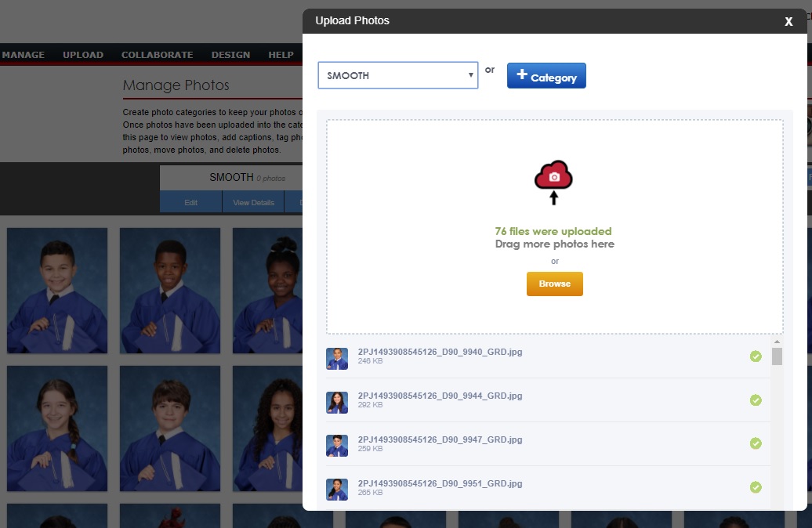Open the thumbnail of file 9944_GRD.jpg
Viewport: 812px width, 528px height.
pyautogui.click(x=336, y=402)
